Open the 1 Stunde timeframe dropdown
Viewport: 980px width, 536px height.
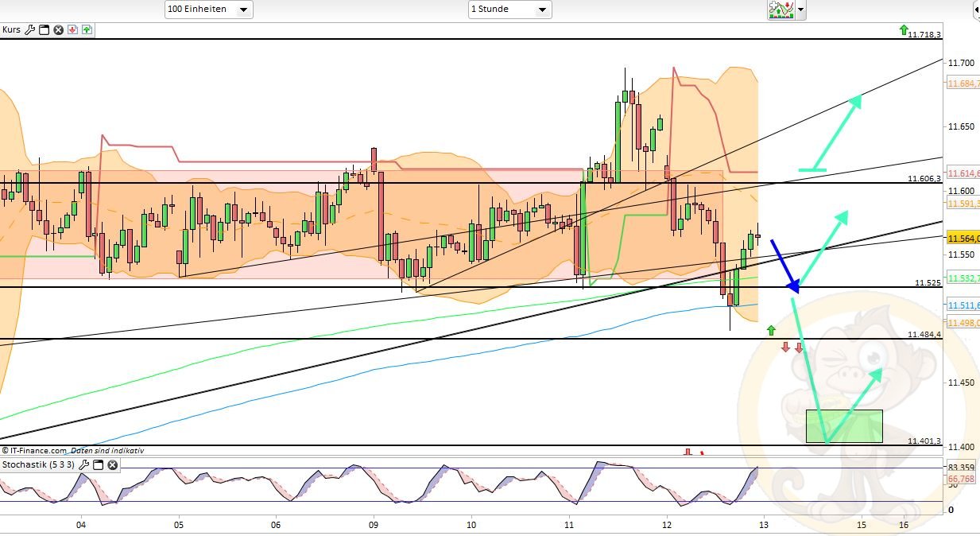pyautogui.click(x=509, y=10)
